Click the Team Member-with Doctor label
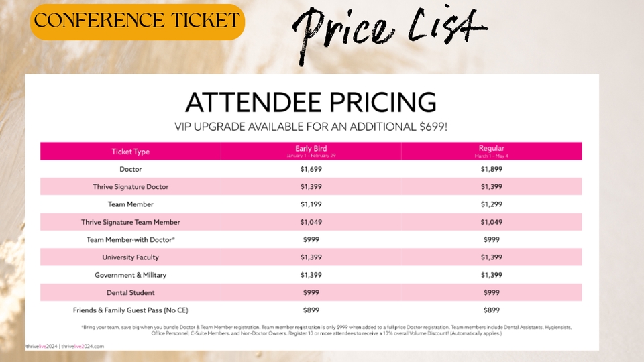 (x=131, y=239)
